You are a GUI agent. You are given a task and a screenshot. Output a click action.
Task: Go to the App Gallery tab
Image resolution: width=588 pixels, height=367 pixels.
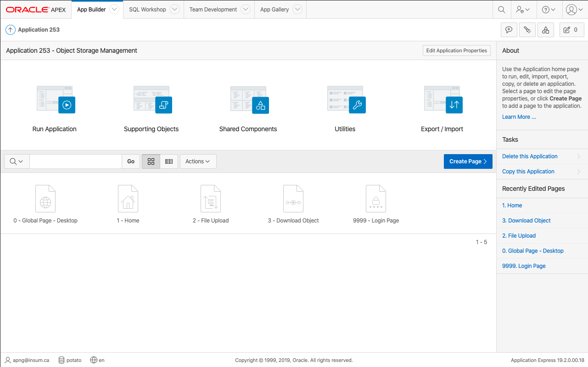pyautogui.click(x=274, y=10)
